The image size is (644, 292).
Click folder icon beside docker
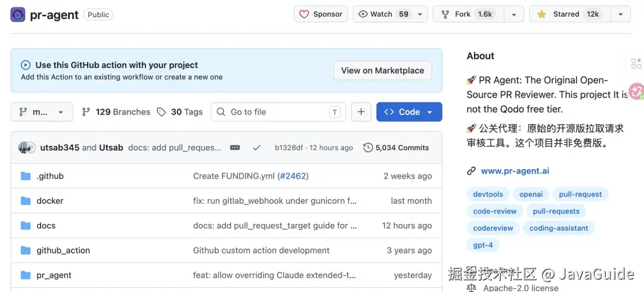point(26,201)
